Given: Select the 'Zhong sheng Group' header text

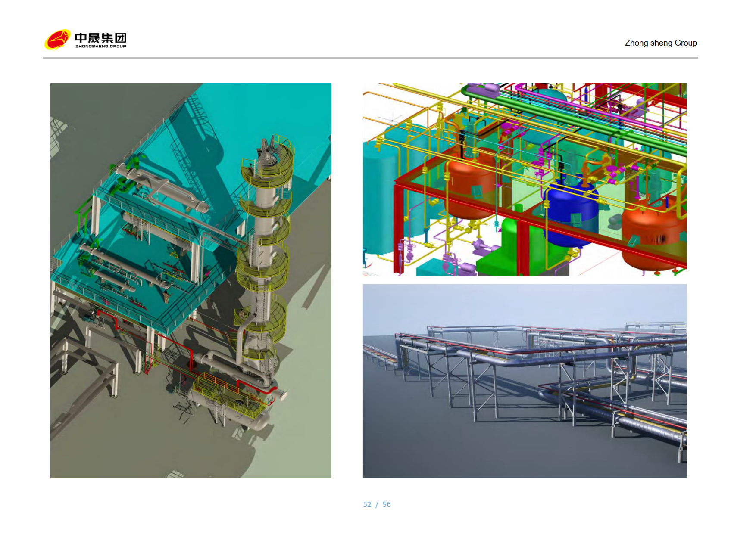Looking at the screenshot, I should click(x=660, y=43).
